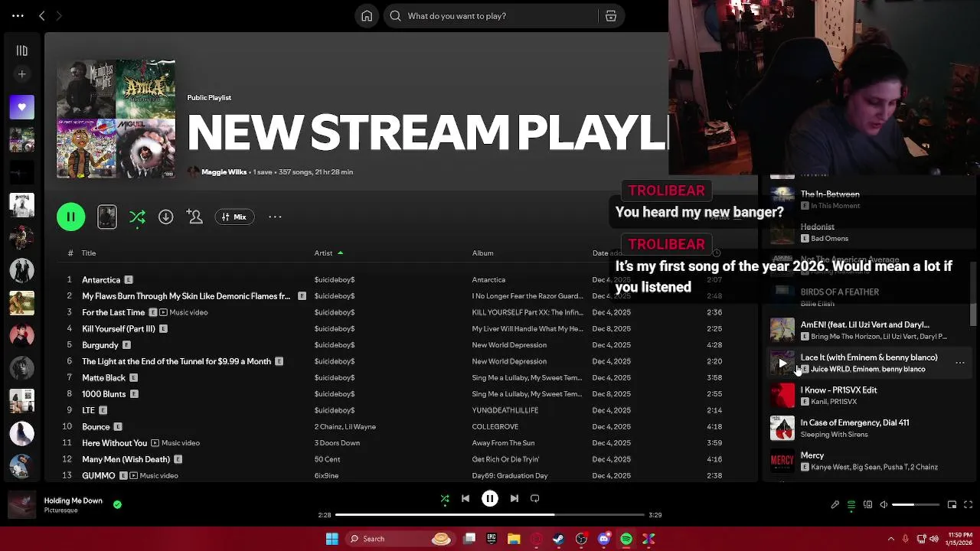Click now playing album art thumbnail

click(x=21, y=505)
